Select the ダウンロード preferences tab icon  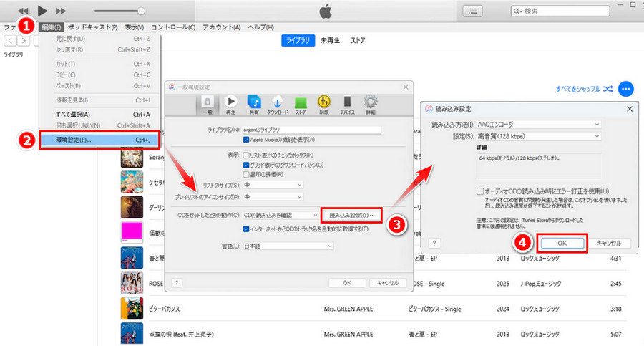(x=277, y=105)
